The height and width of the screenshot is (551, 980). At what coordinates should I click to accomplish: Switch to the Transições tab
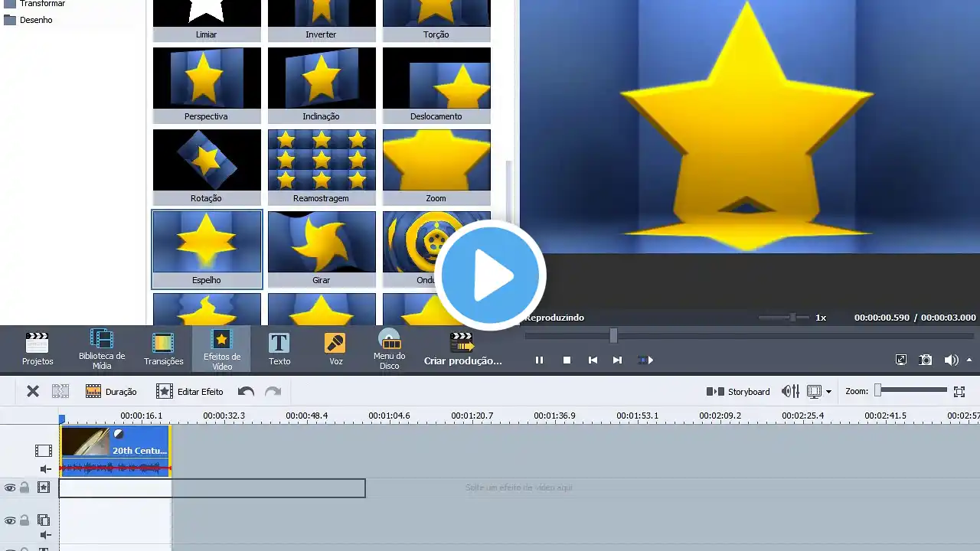[164, 349]
